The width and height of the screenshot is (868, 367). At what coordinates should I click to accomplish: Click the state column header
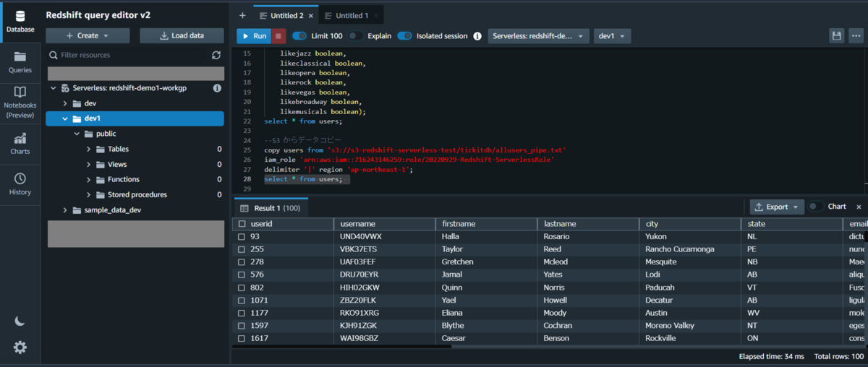click(x=793, y=224)
